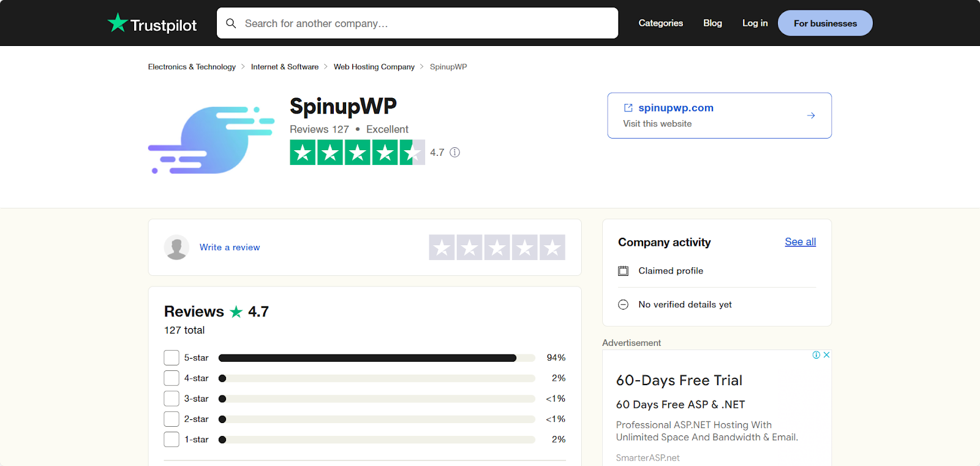
Task: Click the external-link icon next to spinupwp.com
Action: click(x=628, y=107)
